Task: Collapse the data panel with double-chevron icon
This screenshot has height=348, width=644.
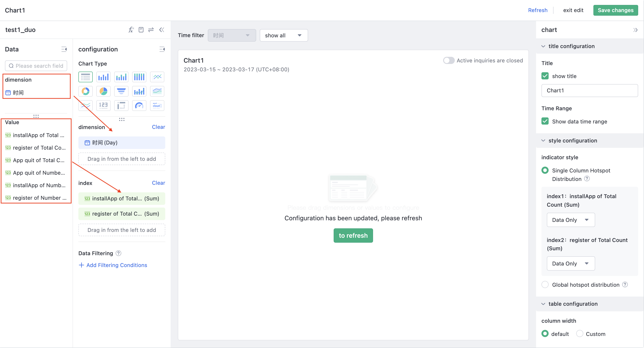Action: point(162,30)
